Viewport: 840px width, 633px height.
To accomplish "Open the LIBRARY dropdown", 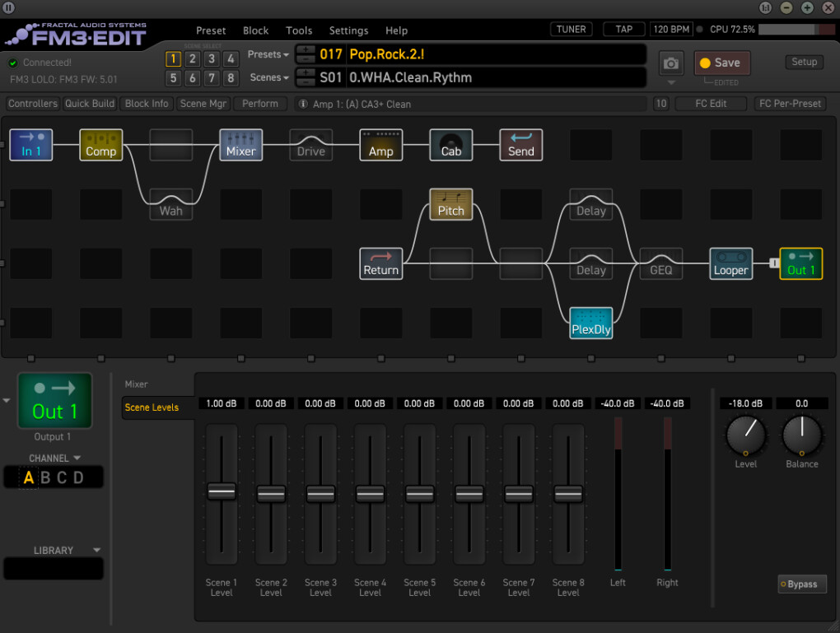I will [x=67, y=550].
